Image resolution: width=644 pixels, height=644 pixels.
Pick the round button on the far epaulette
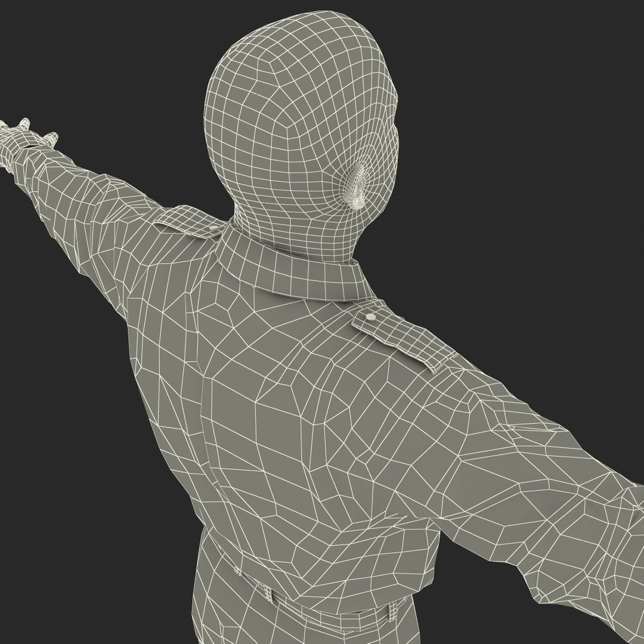tap(213, 227)
